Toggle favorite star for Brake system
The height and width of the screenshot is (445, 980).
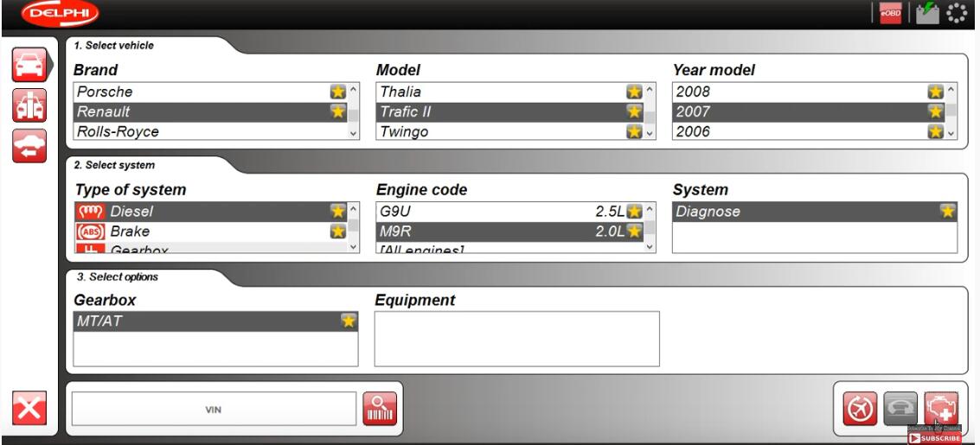point(337,232)
